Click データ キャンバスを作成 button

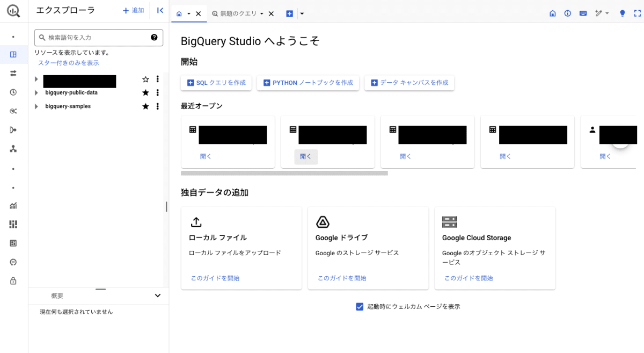tap(409, 83)
